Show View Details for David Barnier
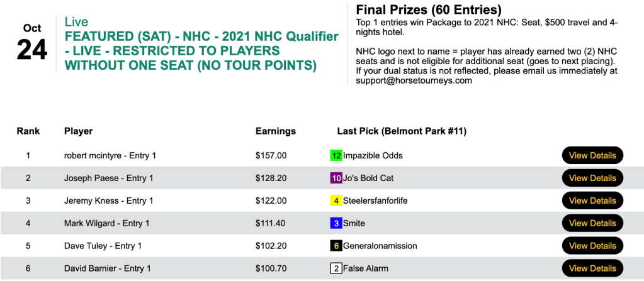Viewport: 644px width, 281px height. (x=592, y=268)
